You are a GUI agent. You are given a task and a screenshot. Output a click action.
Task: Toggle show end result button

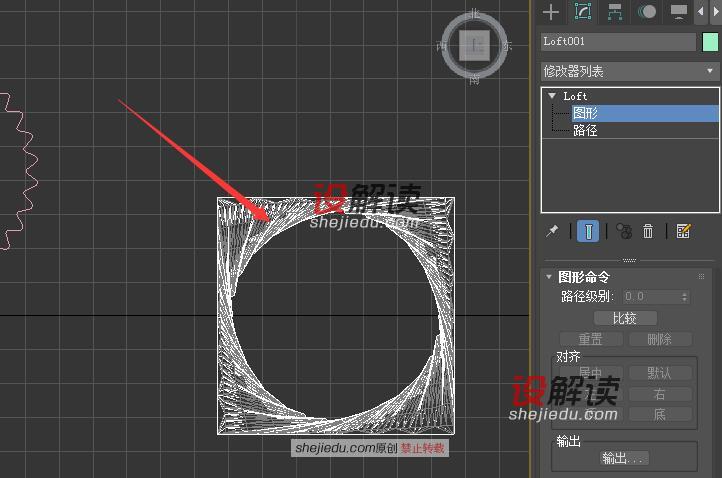click(589, 231)
